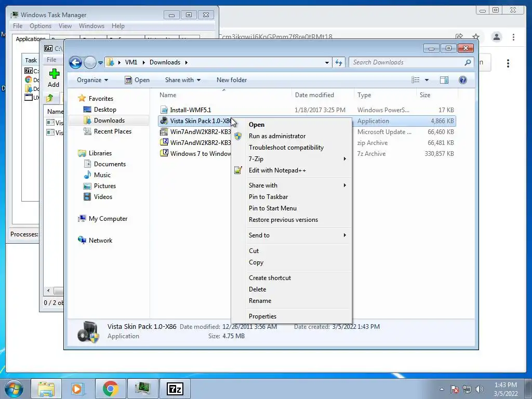Click the volume speaker tray icon
The image size is (532, 399).
[x=479, y=389]
